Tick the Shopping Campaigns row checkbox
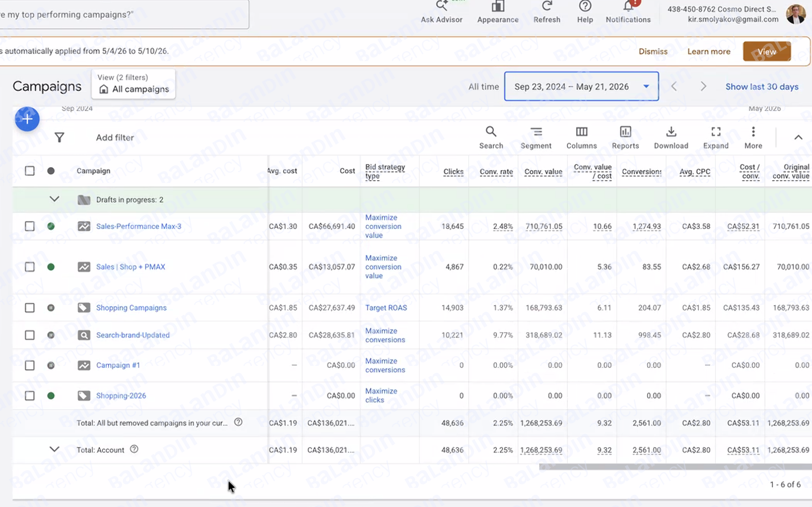 pos(30,308)
